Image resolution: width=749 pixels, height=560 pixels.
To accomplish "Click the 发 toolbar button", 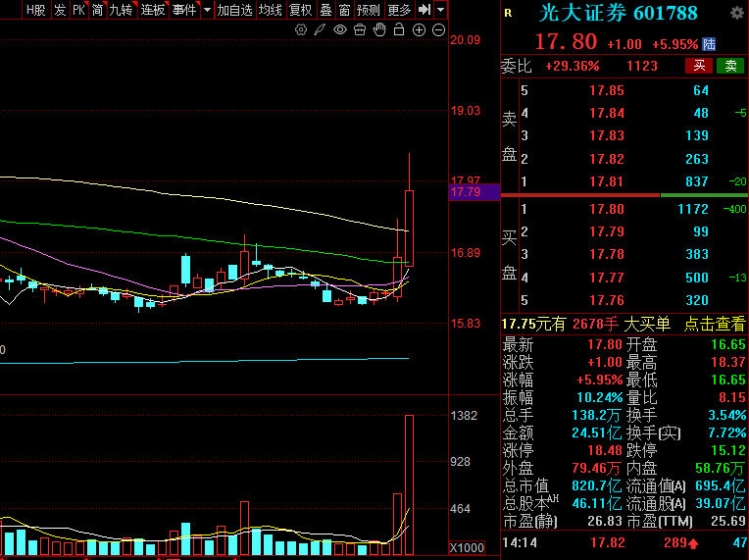I will click(59, 10).
